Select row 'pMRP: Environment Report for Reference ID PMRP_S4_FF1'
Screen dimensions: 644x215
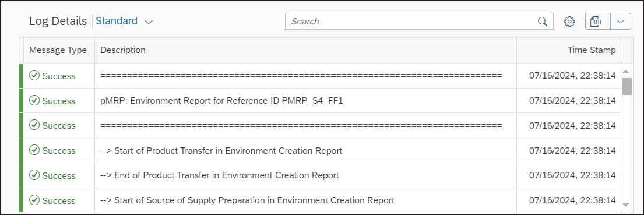tap(321, 101)
